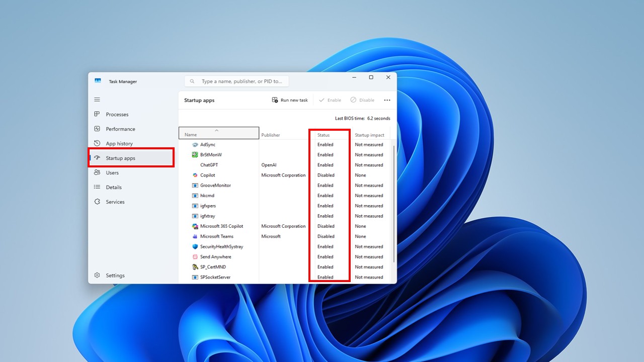
Task: Go to the Details page
Action: (114, 188)
